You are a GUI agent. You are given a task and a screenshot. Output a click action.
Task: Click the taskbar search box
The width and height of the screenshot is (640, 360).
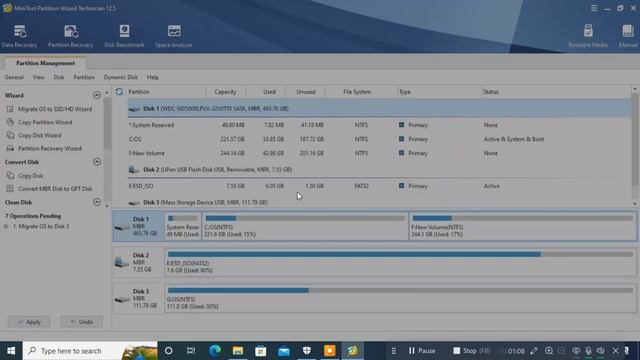pos(90,351)
